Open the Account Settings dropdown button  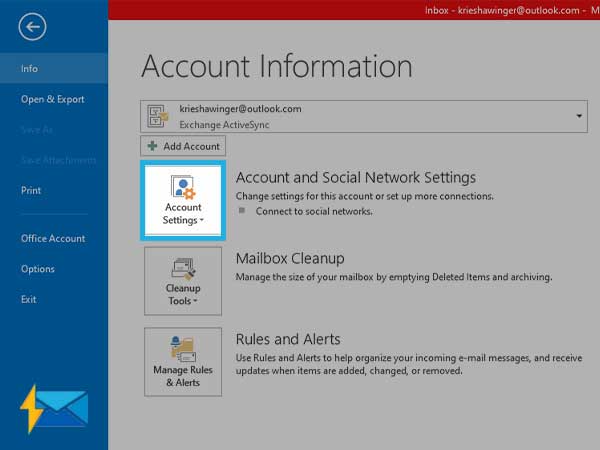(183, 200)
